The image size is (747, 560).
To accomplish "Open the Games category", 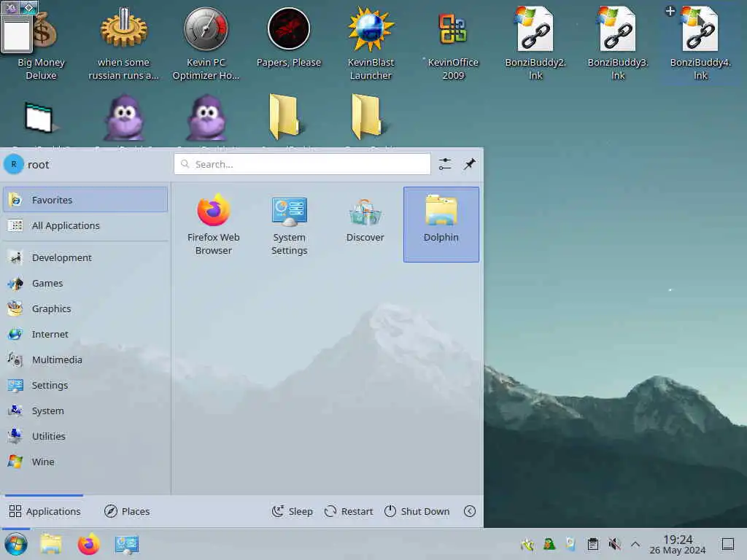I will [85, 284].
